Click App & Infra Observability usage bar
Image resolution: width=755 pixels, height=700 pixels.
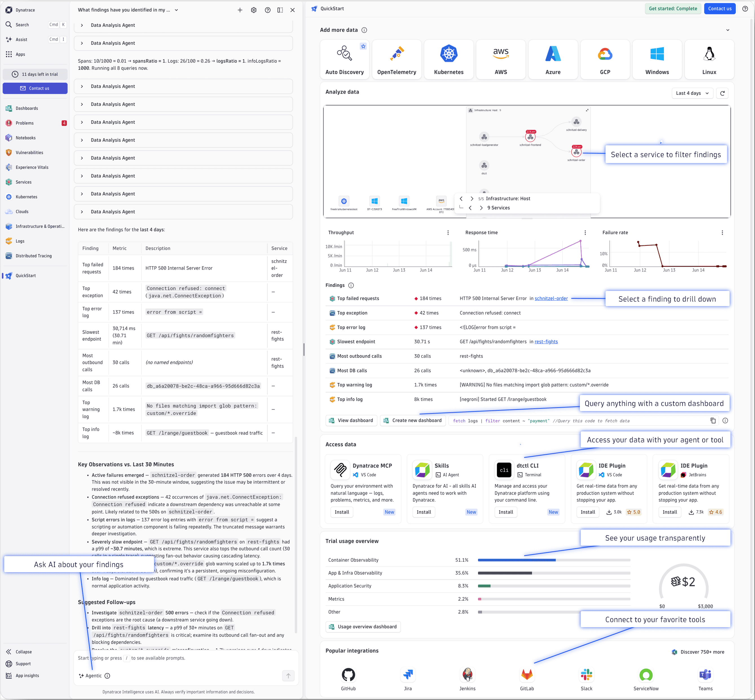point(554,573)
